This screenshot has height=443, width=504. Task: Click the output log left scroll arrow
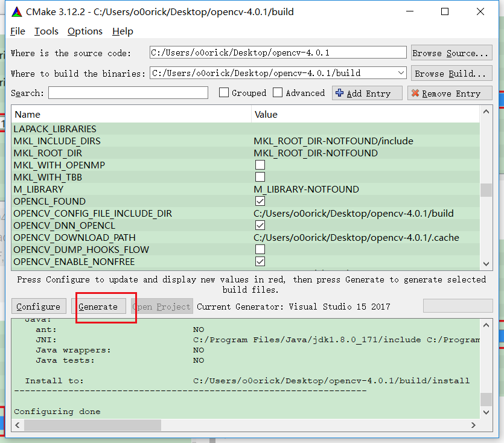click(x=18, y=425)
